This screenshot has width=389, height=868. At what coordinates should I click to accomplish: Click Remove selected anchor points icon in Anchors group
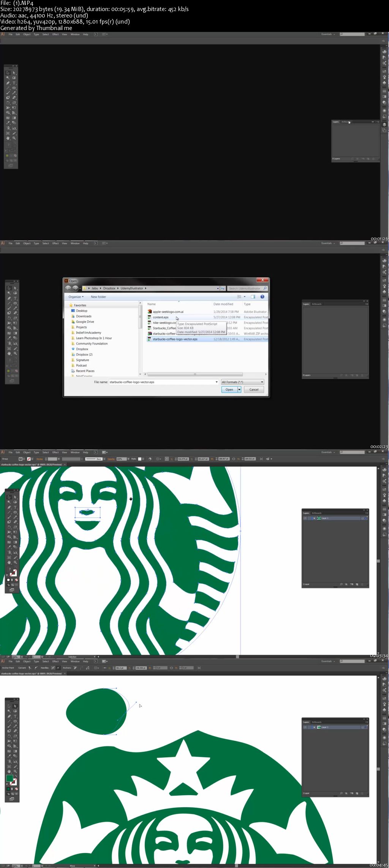(75, 668)
